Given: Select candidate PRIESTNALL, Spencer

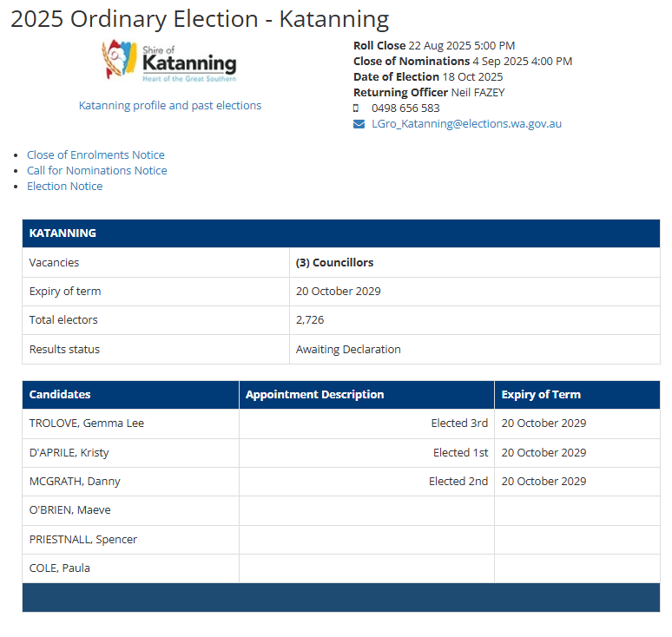Looking at the screenshot, I should pyautogui.click(x=83, y=540).
